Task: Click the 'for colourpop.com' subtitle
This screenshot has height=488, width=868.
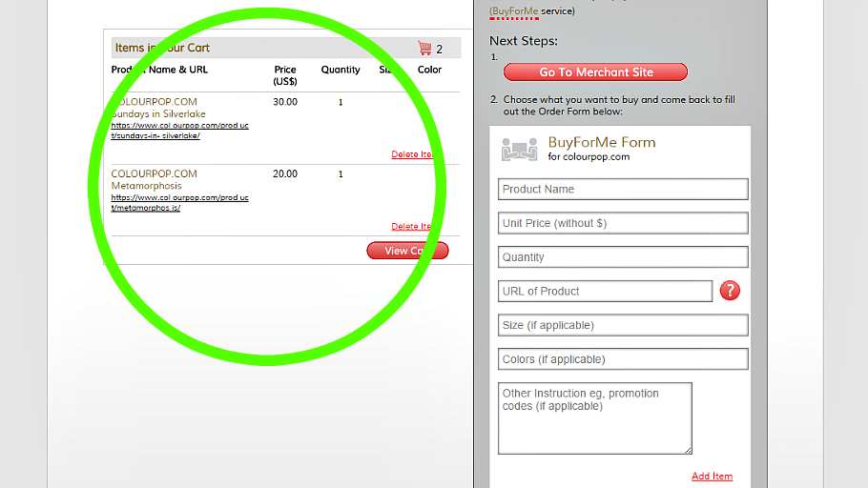Action: (589, 156)
